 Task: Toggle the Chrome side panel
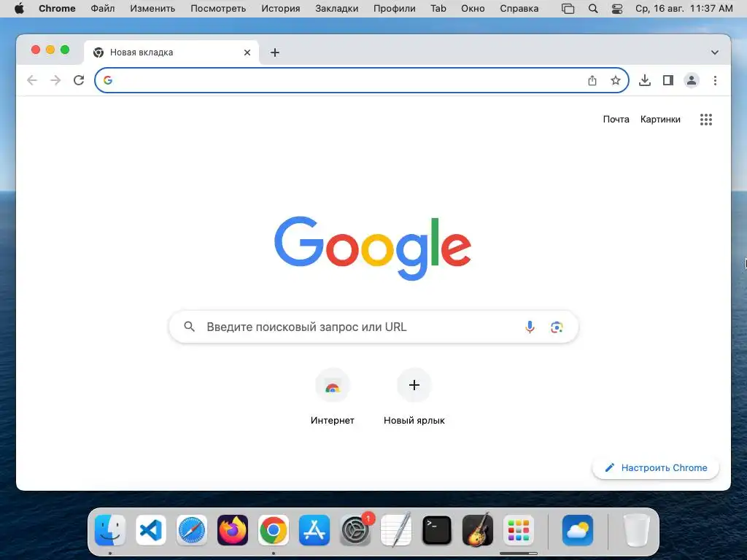[x=668, y=80]
